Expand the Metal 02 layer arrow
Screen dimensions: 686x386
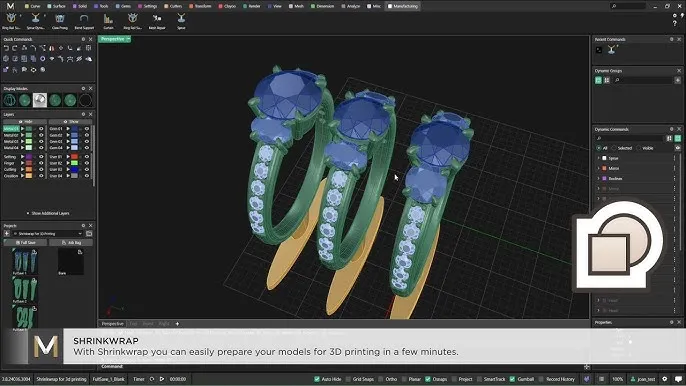coord(22,135)
